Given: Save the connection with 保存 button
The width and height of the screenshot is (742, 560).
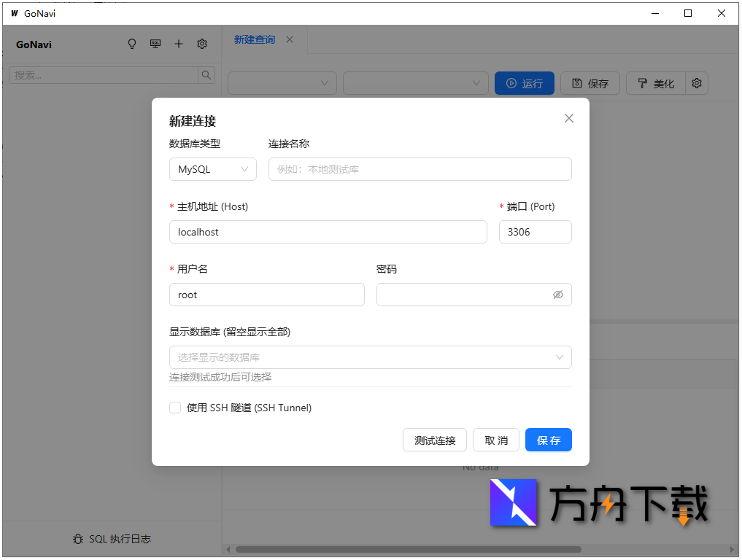Looking at the screenshot, I should [548, 440].
